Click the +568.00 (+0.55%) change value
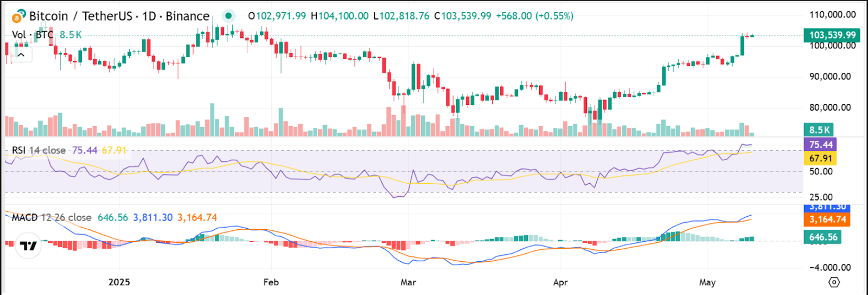868x295 pixels. tap(535, 16)
